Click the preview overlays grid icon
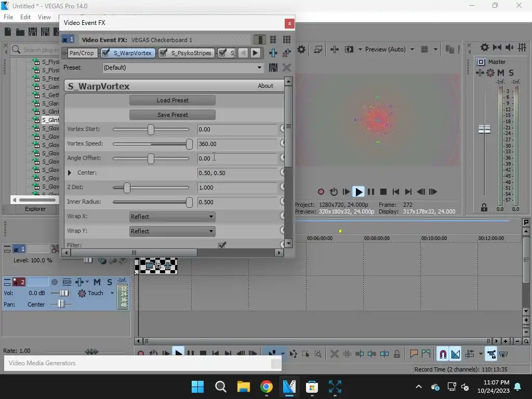 click(x=424, y=49)
